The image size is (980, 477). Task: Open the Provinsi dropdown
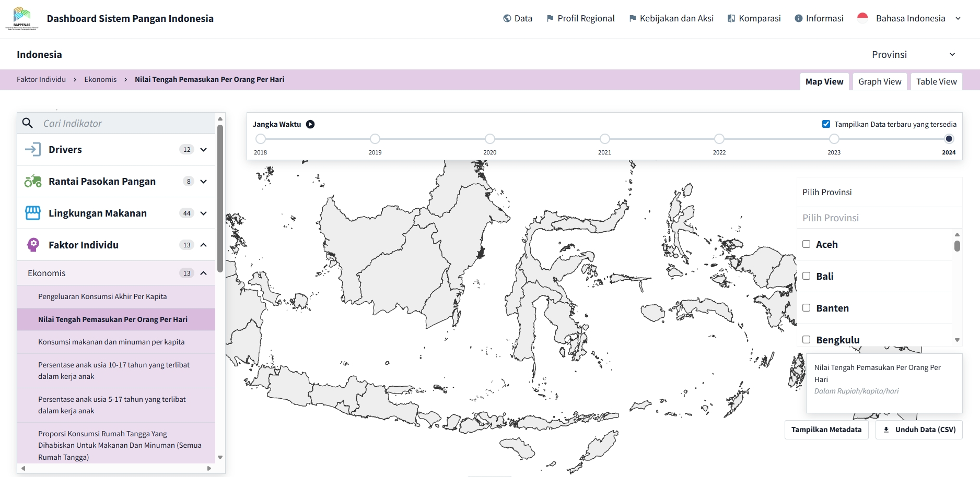pyautogui.click(x=913, y=54)
